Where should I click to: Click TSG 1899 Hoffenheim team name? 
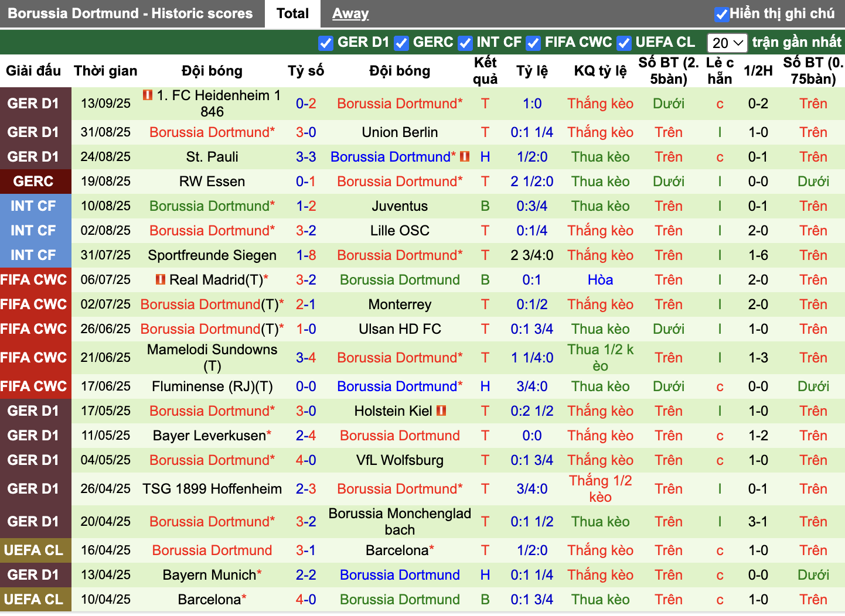[212, 489]
